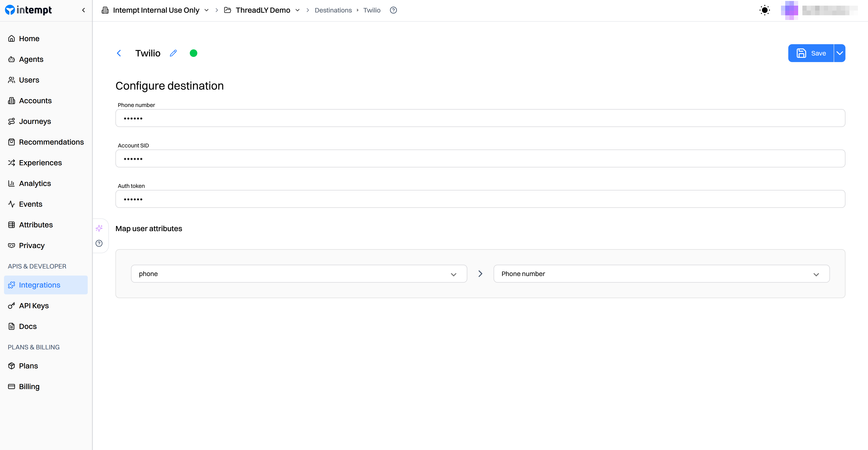Click the Privacy mask icon
Screen dimensions: 868x450
pos(12,245)
